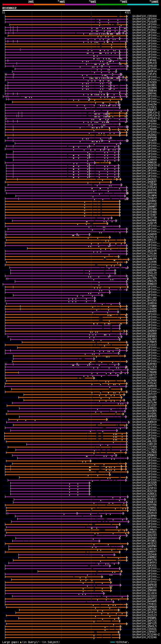Screen dimensions: 161x644
Task: Select hit label UniRef100_Q948Y7
Action: pos(144,552)
